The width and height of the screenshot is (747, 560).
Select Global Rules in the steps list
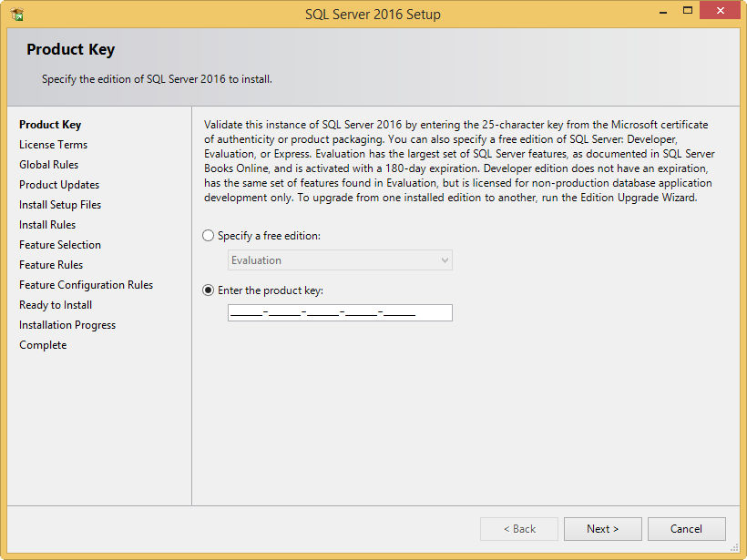[48, 165]
